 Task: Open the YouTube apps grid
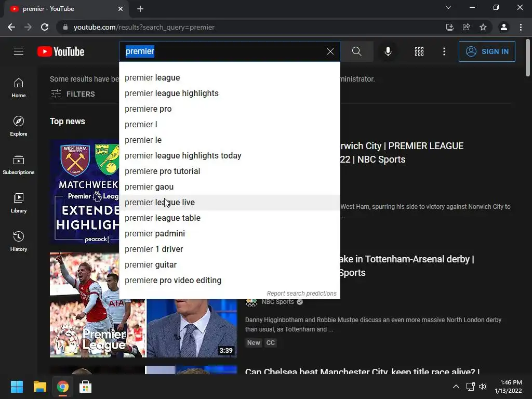pos(419,51)
